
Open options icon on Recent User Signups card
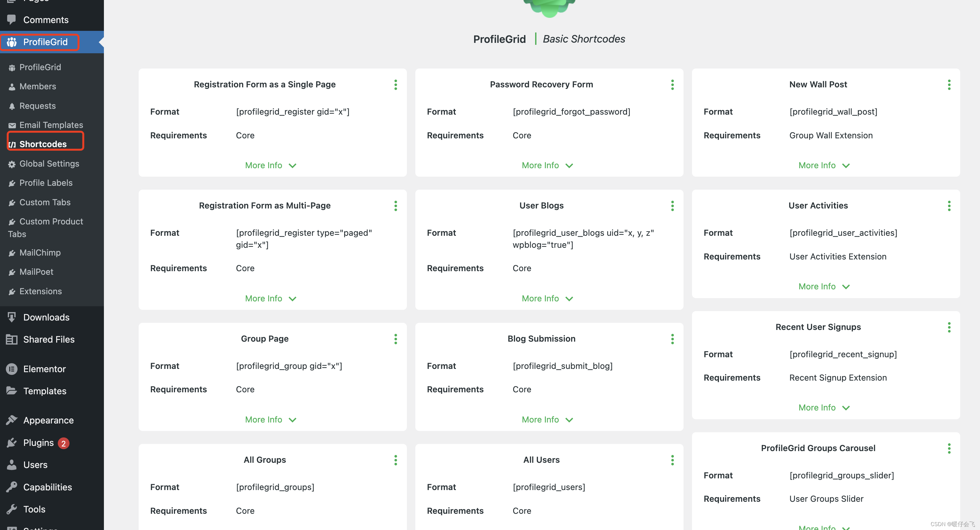(949, 327)
